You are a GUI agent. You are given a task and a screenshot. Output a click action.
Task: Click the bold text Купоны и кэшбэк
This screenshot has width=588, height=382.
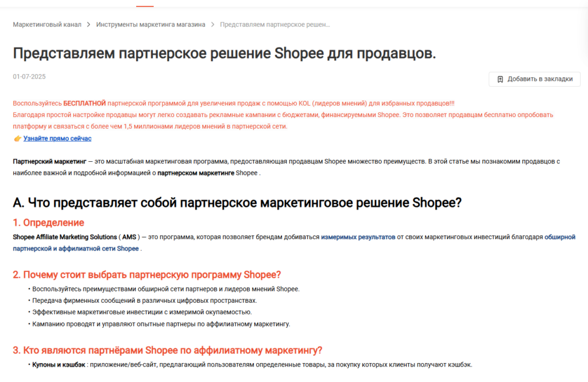pos(59,365)
